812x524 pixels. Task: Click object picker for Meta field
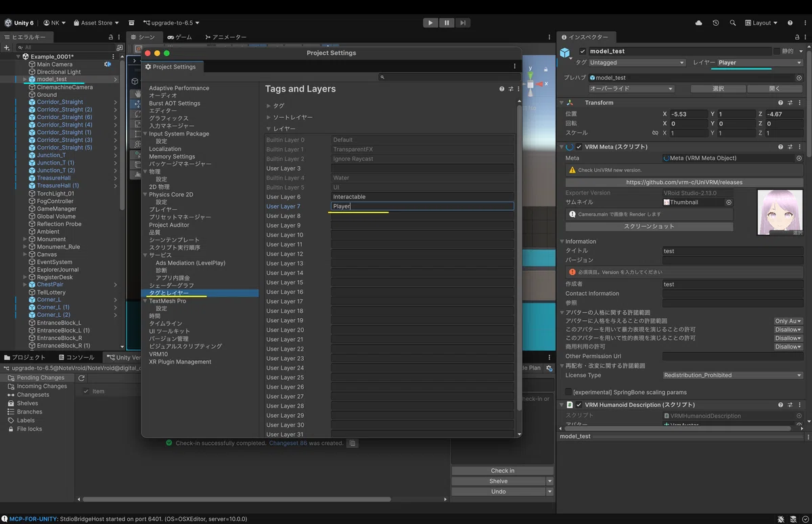(799, 158)
